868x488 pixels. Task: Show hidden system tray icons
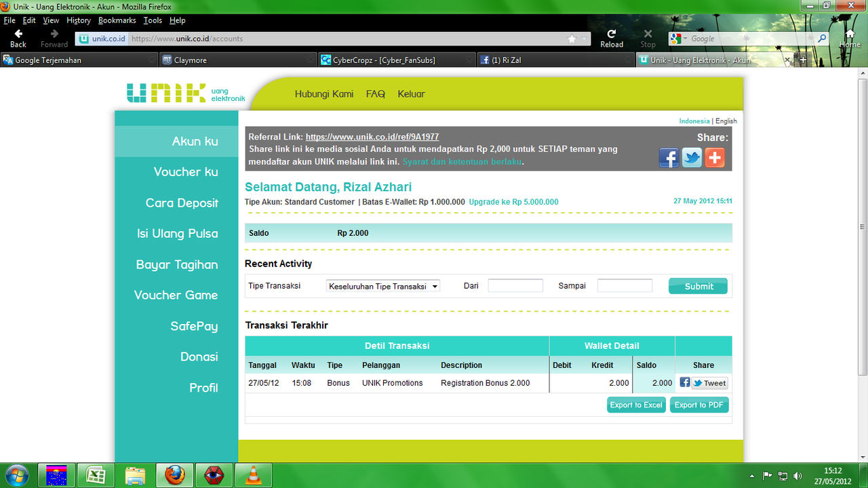752,476
